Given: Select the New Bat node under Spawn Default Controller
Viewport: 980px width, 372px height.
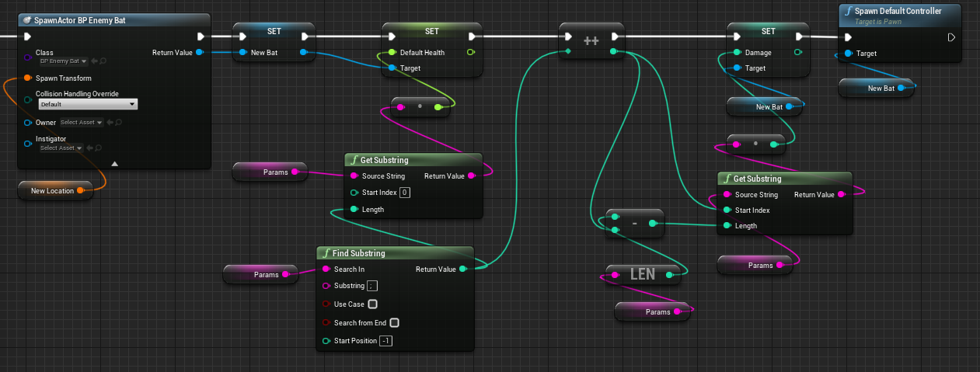Looking at the screenshot, I should pos(875,89).
